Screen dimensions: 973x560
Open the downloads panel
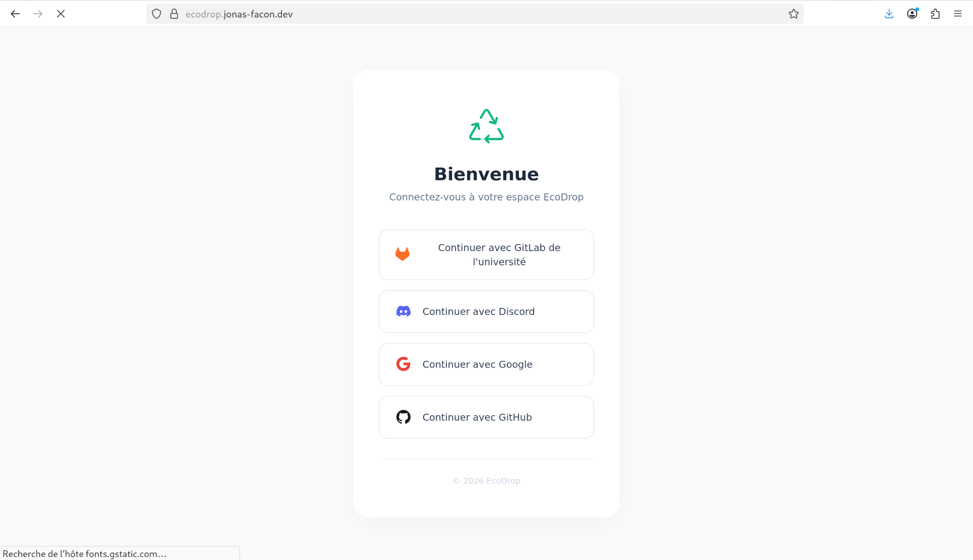(889, 14)
